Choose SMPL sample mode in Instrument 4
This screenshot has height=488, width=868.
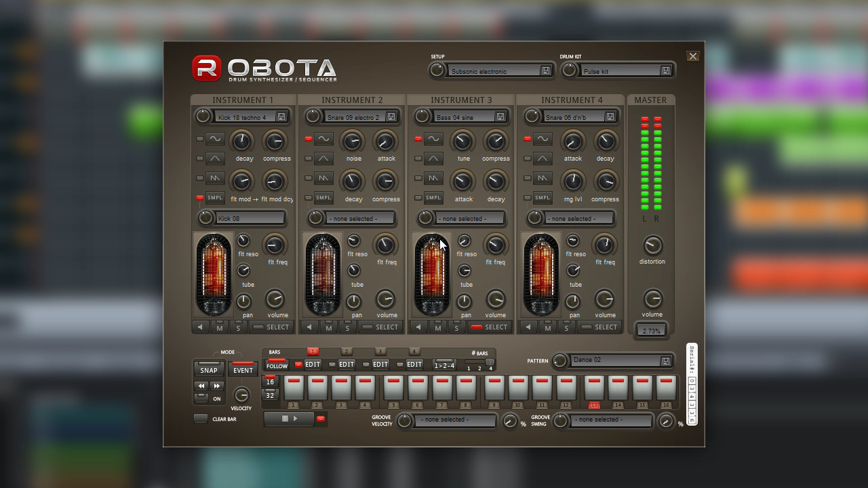click(x=542, y=198)
